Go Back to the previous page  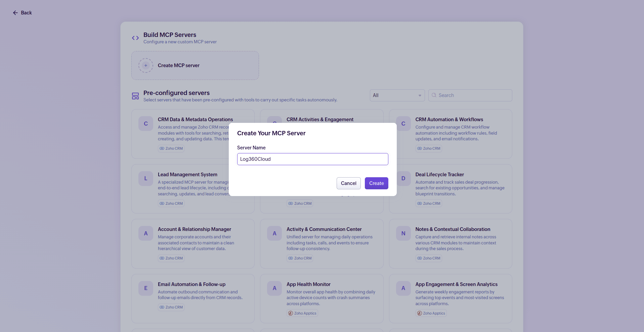(22, 13)
